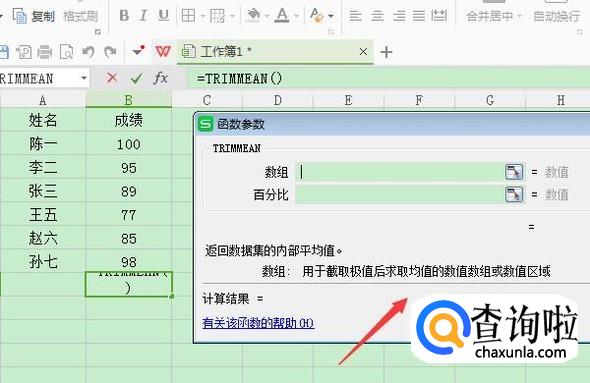
Task: Click the 复制 copy button
Action: click(x=34, y=16)
